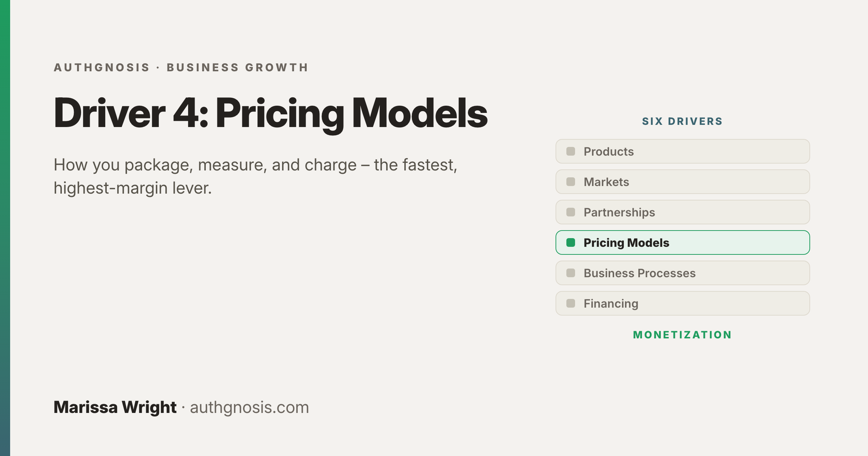The width and height of the screenshot is (868, 456).
Task: Click the subtitle about highest-margin lever
Action: point(255,177)
